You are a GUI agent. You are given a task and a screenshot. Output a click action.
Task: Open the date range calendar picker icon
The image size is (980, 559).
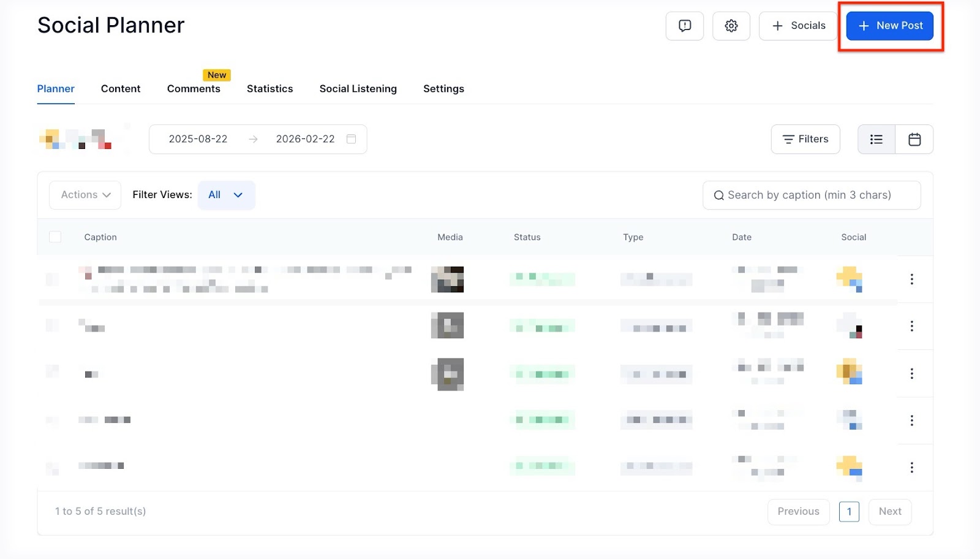coord(351,139)
